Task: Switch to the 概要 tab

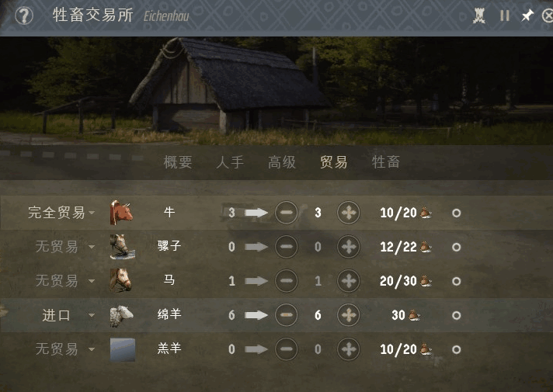Action: pyautogui.click(x=178, y=162)
